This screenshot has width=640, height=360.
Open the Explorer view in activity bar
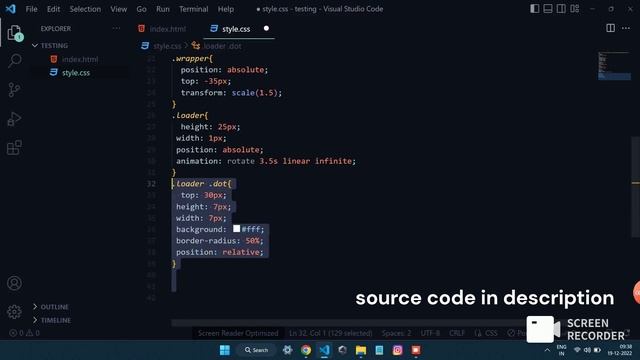(x=14, y=32)
